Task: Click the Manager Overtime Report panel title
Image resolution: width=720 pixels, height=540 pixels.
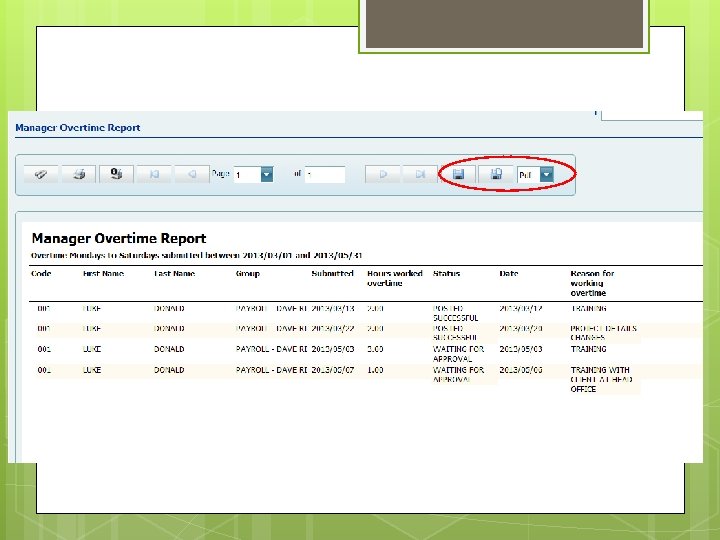Action: (x=78, y=128)
